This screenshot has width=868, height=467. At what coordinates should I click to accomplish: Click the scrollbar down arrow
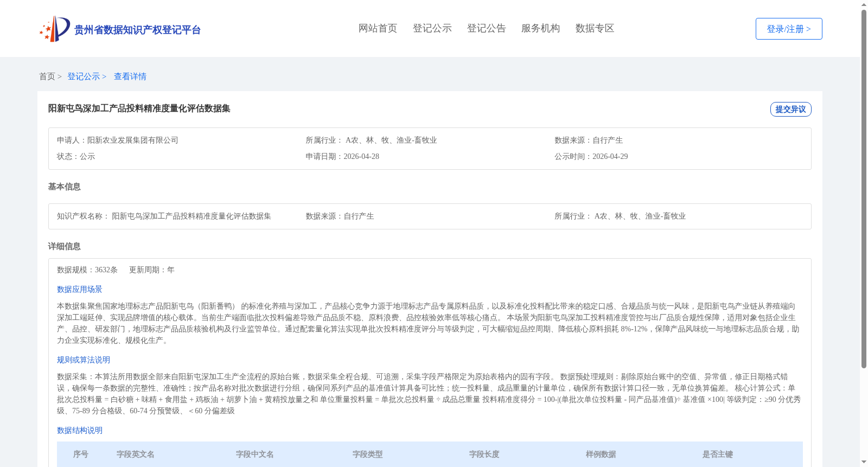coord(864,463)
